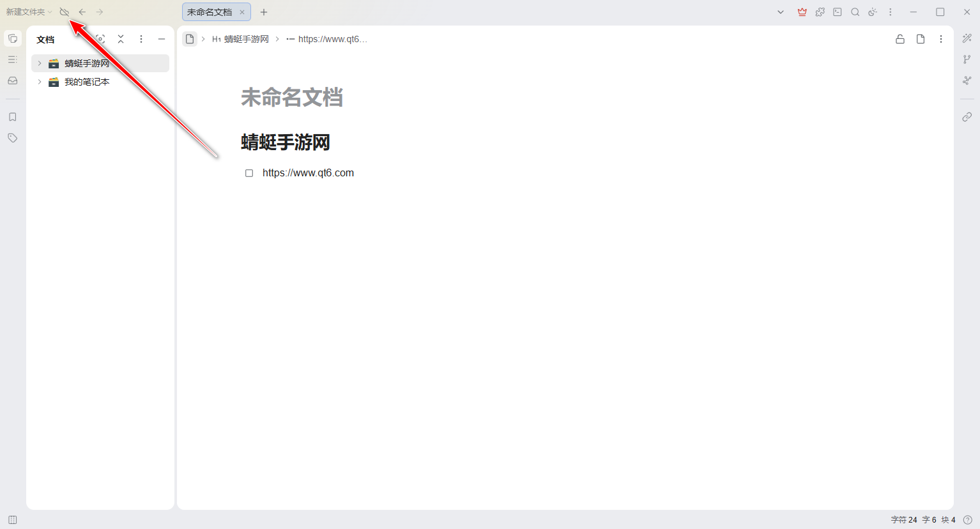Open global search magnifier
Image resolution: width=980 pixels, height=529 pixels.
tap(855, 12)
